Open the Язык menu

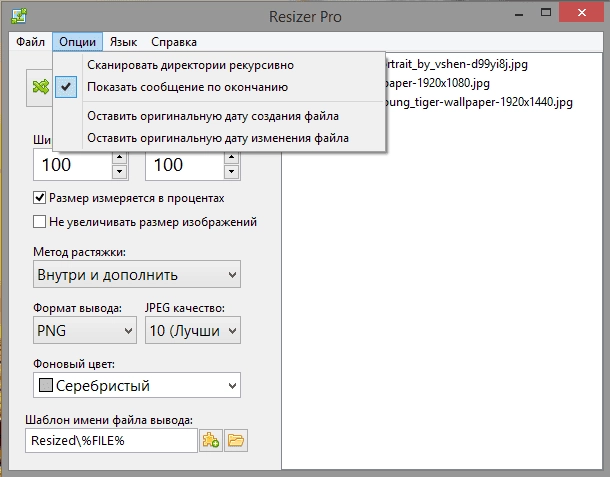click(123, 42)
